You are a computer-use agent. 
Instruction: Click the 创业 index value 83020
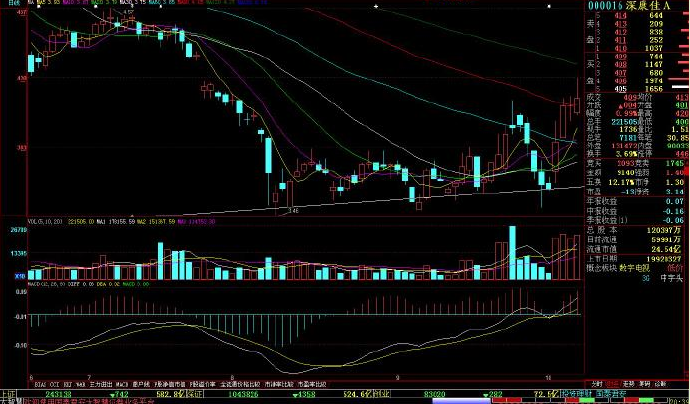(434, 394)
